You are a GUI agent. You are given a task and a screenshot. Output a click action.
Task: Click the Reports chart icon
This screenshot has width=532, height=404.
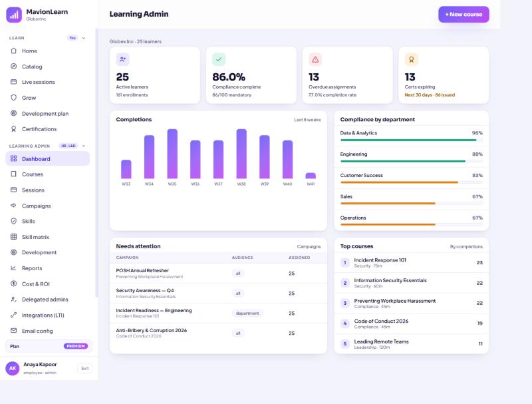pos(13,268)
